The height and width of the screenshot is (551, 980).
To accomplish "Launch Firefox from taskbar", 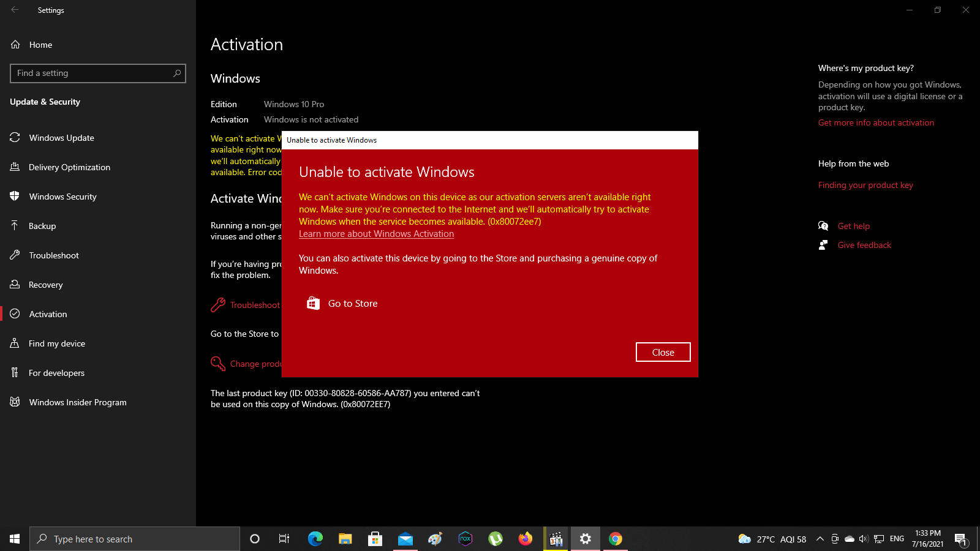I will tap(525, 539).
